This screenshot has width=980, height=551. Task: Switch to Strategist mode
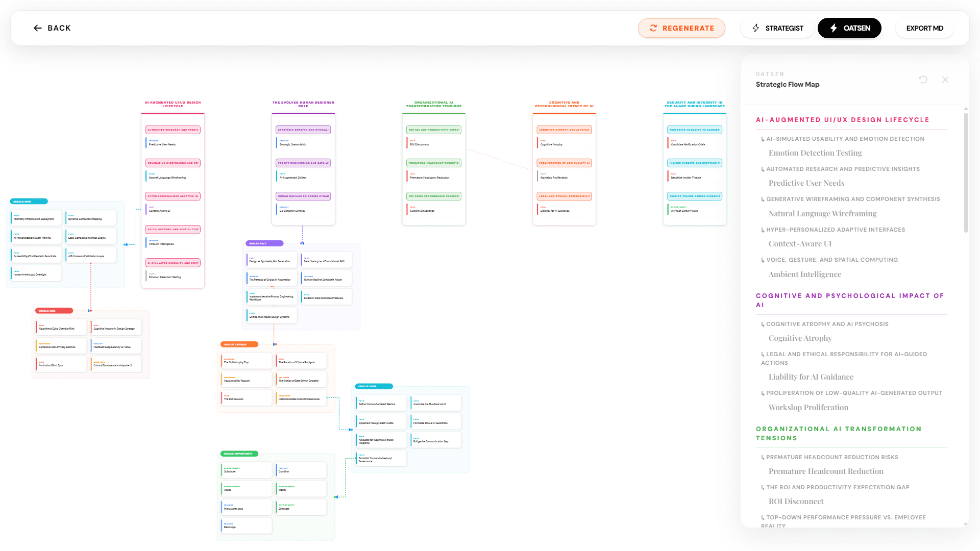point(777,28)
